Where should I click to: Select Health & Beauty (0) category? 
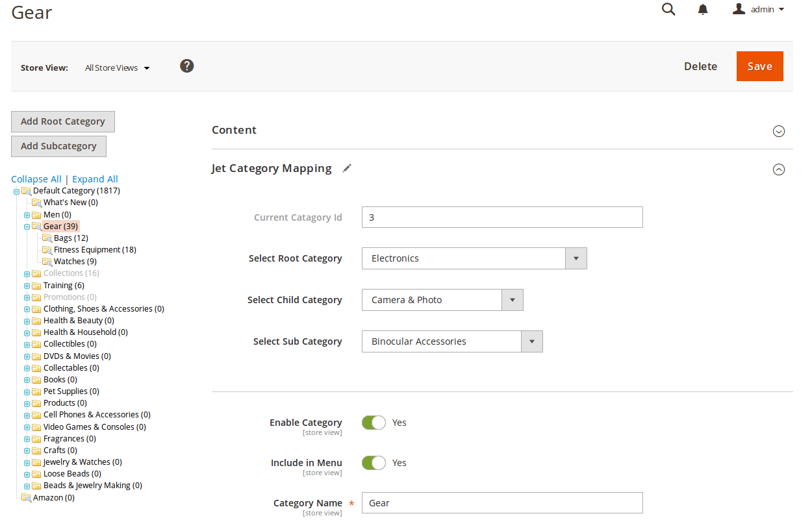tap(79, 321)
